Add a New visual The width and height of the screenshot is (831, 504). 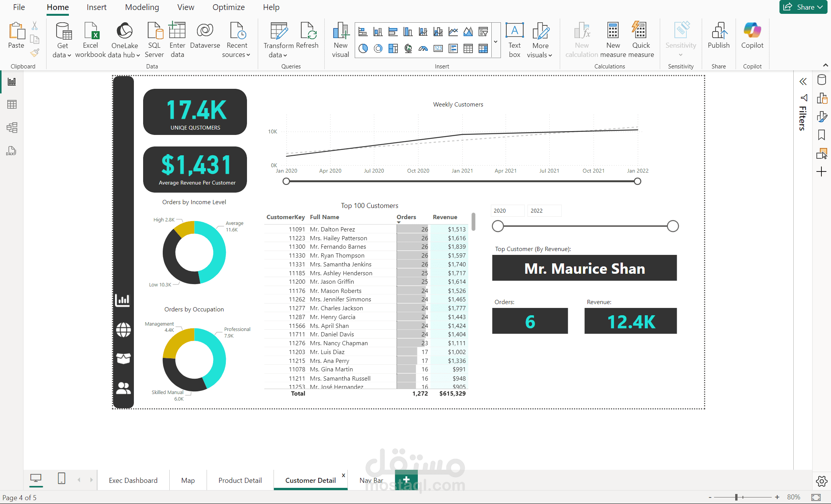(x=340, y=40)
